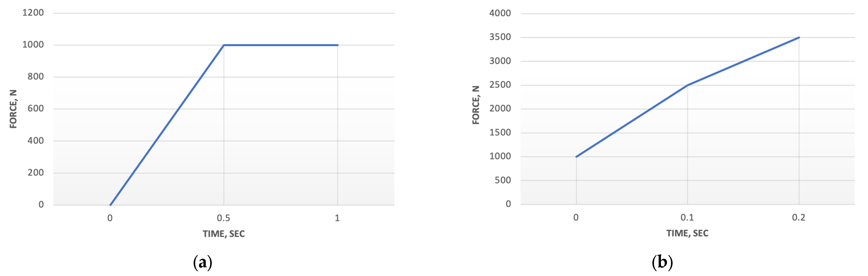Image resolution: width=868 pixels, height=276 pixels.
Task: Select the "TIME, SEC" title in chart (a)
Action: coord(223,234)
